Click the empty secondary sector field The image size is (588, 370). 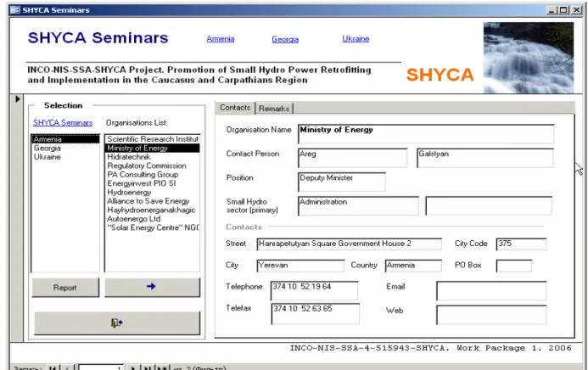[489, 206]
